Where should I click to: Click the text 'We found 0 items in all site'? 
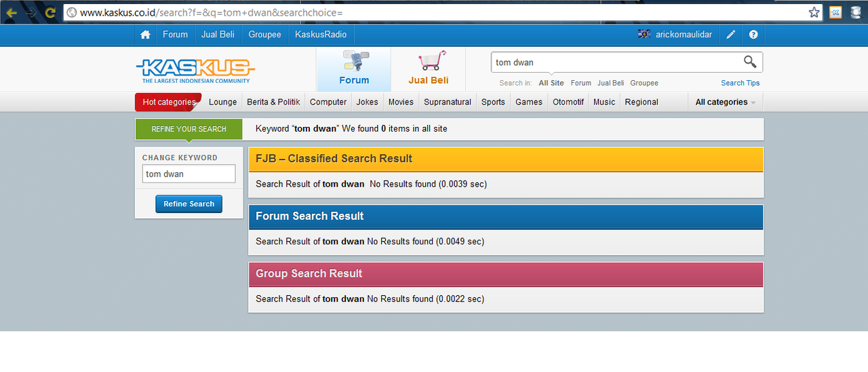click(x=395, y=128)
